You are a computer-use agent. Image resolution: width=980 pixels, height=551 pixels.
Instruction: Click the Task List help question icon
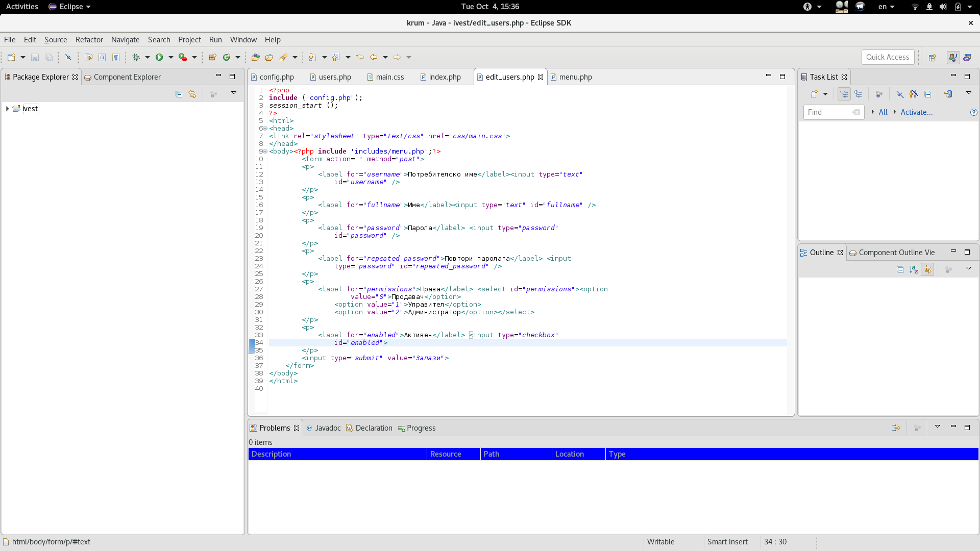pyautogui.click(x=973, y=112)
